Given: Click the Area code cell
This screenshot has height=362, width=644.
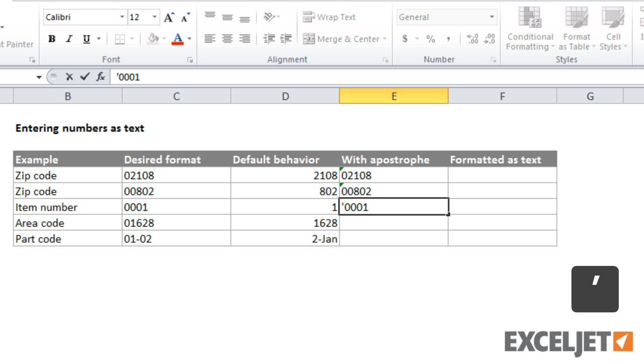Looking at the screenshot, I should [x=68, y=223].
